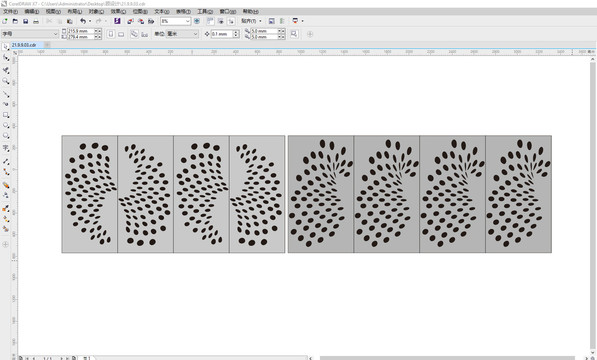The width and height of the screenshot is (597, 360).
Task: Click the new document plus tab
Action: [47, 45]
